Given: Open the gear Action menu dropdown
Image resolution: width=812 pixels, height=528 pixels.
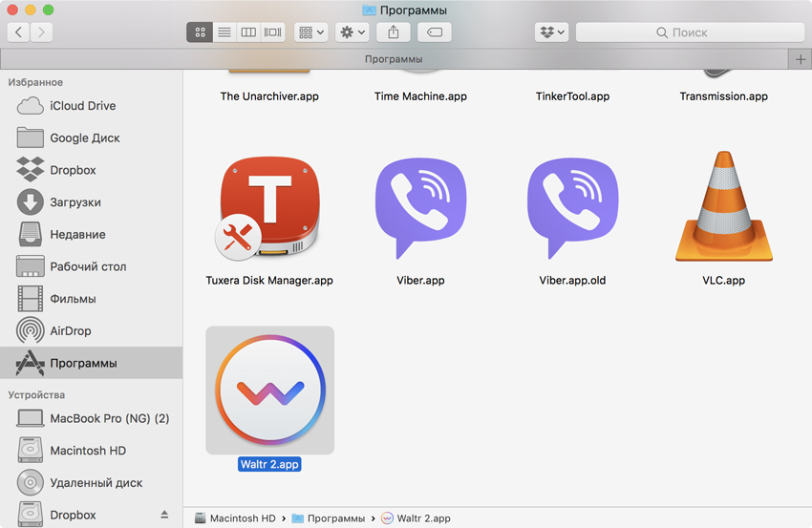Looking at the screenshot, I should point(353,32).
